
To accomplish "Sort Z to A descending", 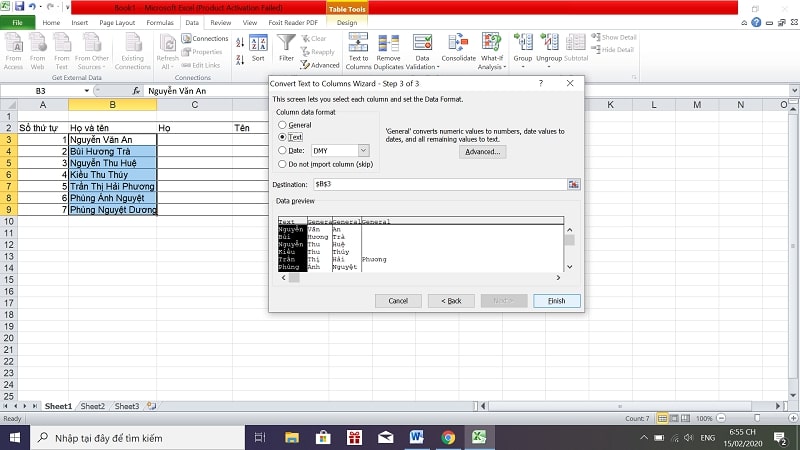I will point(240,60).
